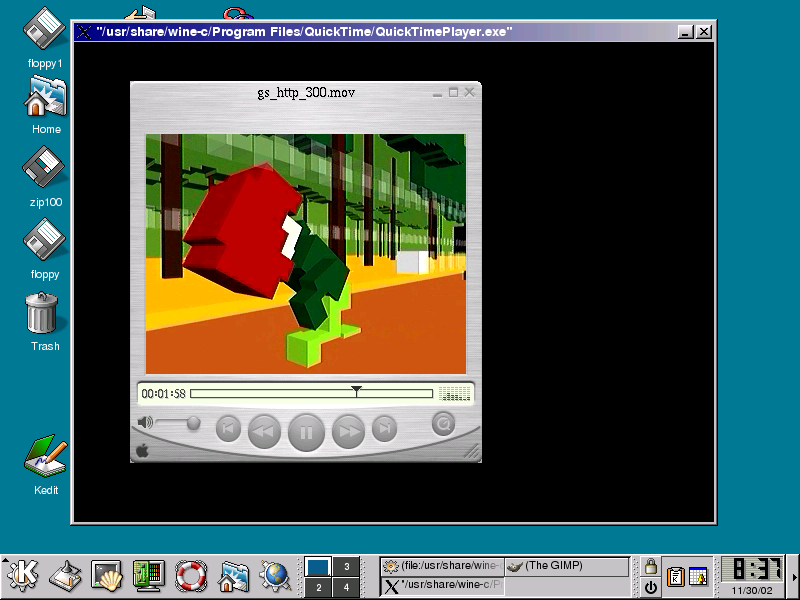The image size is (800, 600).
Task: Click the fast forward button in QuickTime
Action: (348, 432)
